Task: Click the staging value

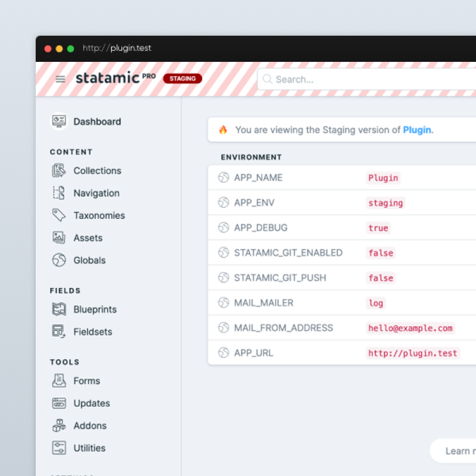Action: tap(386, 203)
